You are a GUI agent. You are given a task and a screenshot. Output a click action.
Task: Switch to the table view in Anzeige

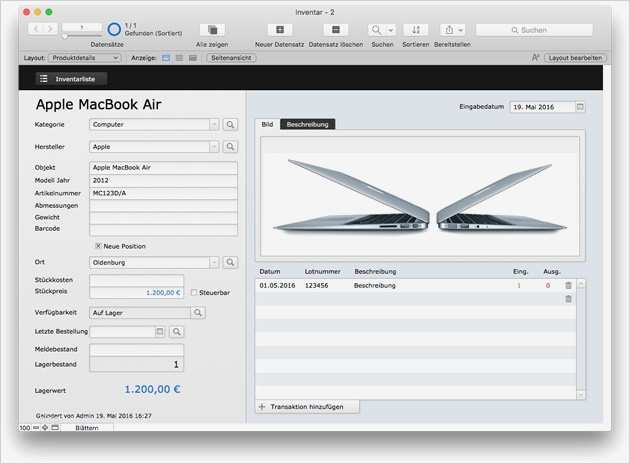pos(191,58)
